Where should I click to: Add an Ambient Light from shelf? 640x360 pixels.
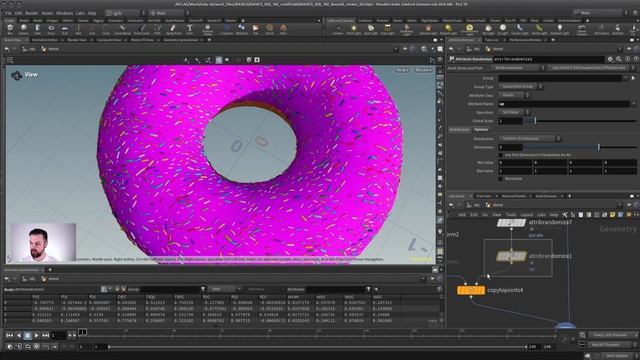click(x=559, y=29)
